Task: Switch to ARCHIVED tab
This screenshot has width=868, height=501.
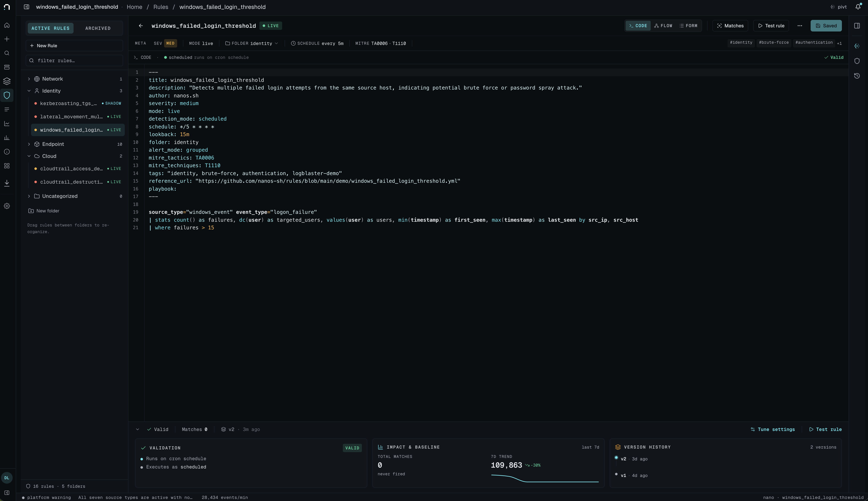Action: (x=98, y=28)
